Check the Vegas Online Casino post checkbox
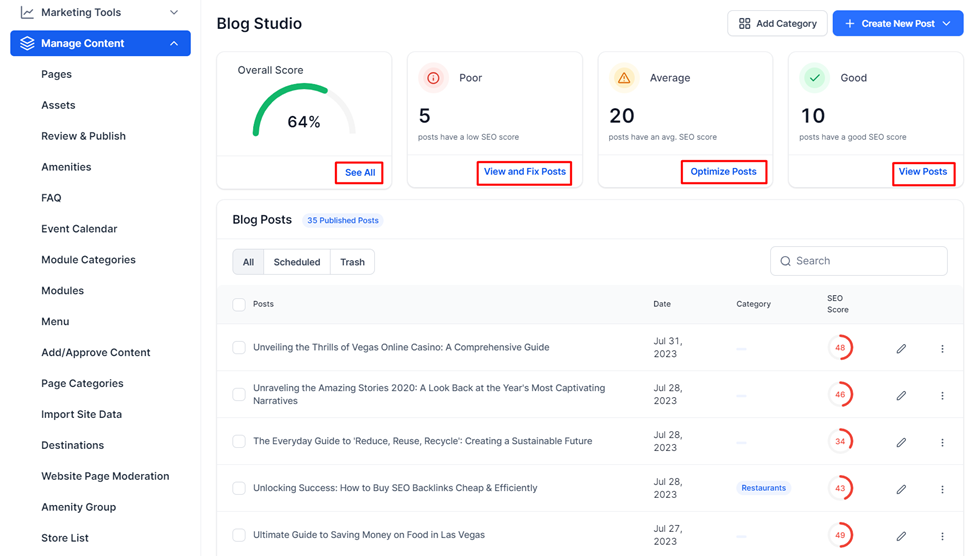975x556 pixels. pos(239,347)
